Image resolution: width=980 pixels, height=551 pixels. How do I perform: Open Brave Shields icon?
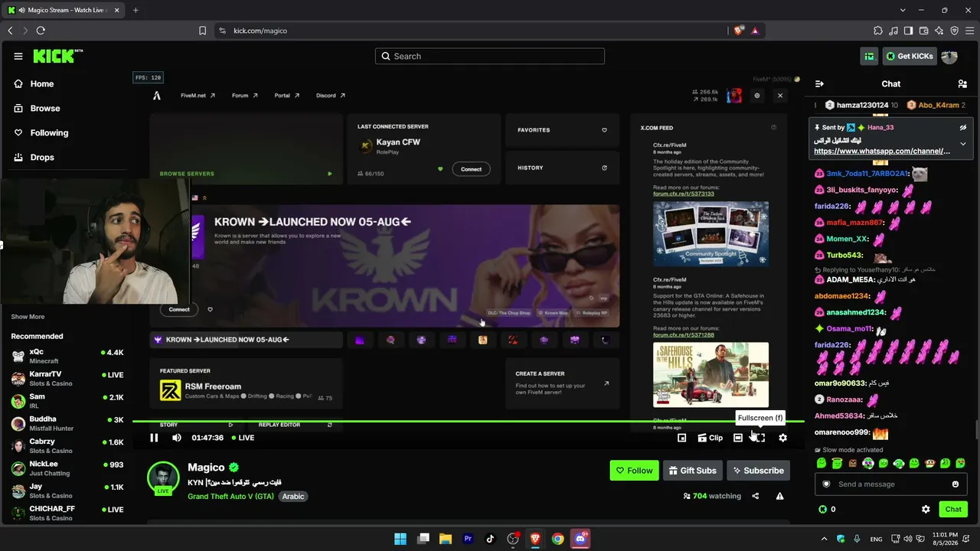739,31
